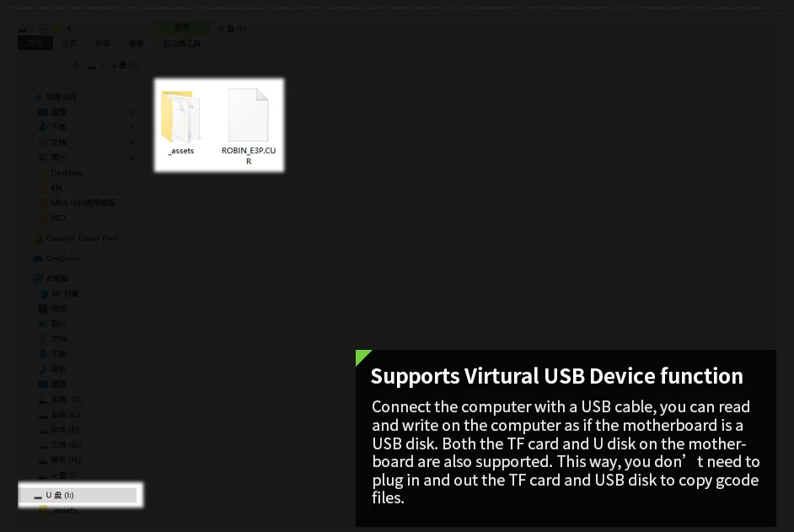Open 快速访问 star icon in sidebar
This screenshot has height=532, width=794.
coord(38,97)
